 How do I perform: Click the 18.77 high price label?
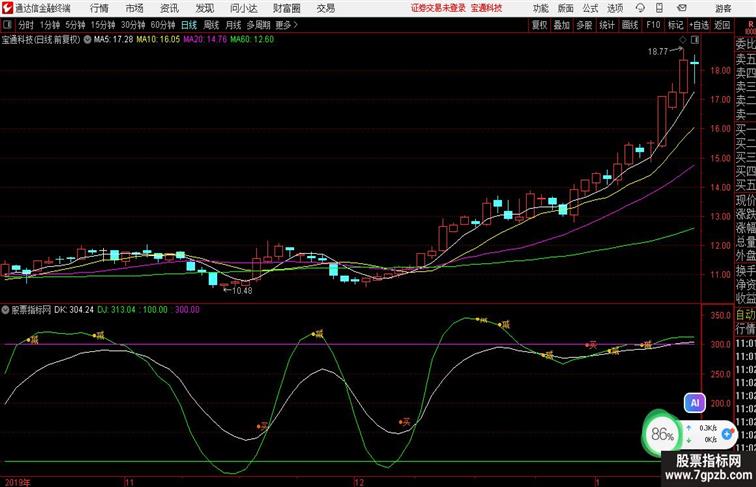[x=658, y=52]
